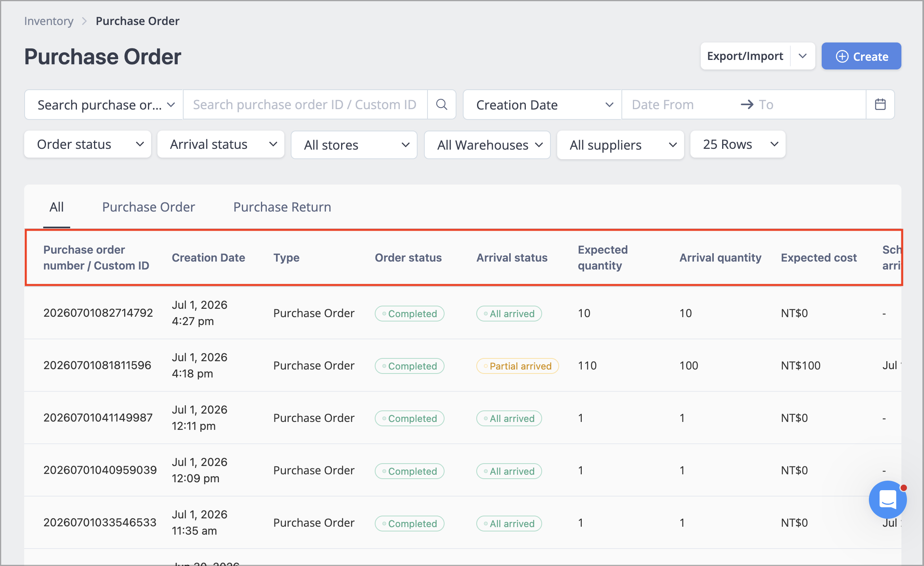The image size is (924, 566).
Task: Open purchase order 20260701081811596
Action: point(97,365)
